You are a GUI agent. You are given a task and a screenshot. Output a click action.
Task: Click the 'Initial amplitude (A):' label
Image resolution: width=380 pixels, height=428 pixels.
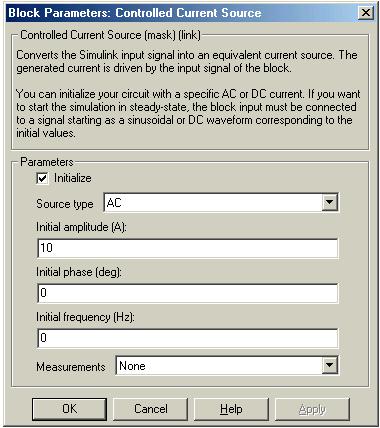point(81,227)
